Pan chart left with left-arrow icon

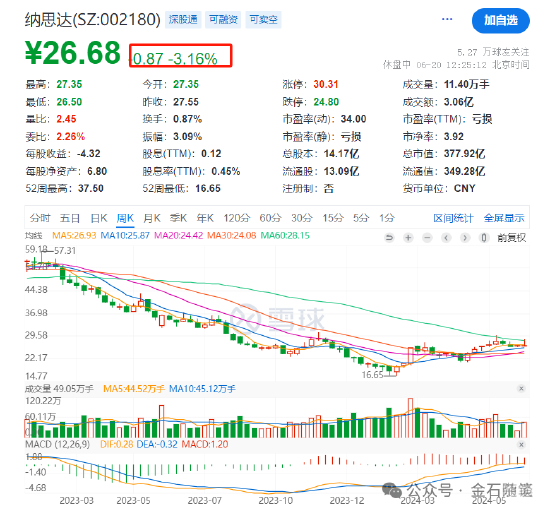pyautogui.click(x=446, y=238)
